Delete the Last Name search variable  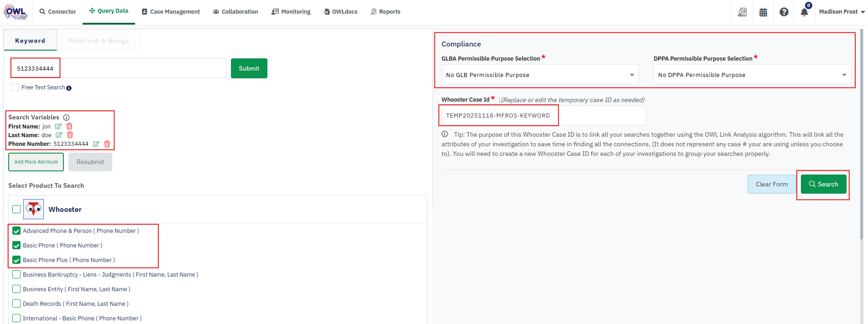(x=70, y=135)
